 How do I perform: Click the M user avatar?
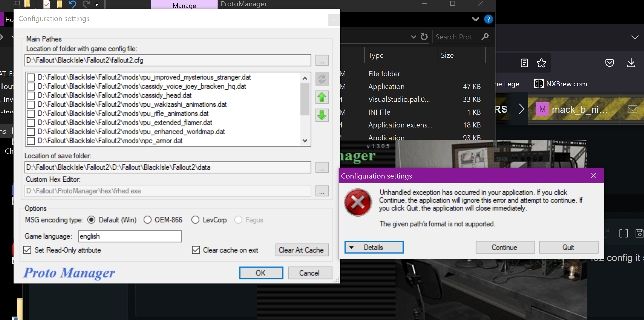click(542, 109)
